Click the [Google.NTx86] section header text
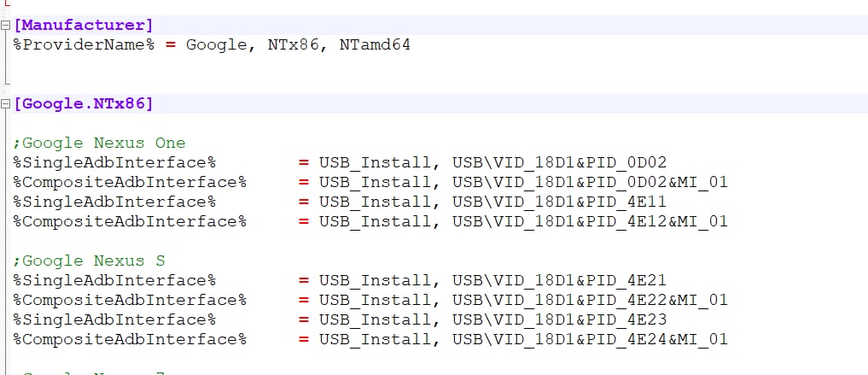868x375 pixels. pyautogui.click(x=84, y=103)
